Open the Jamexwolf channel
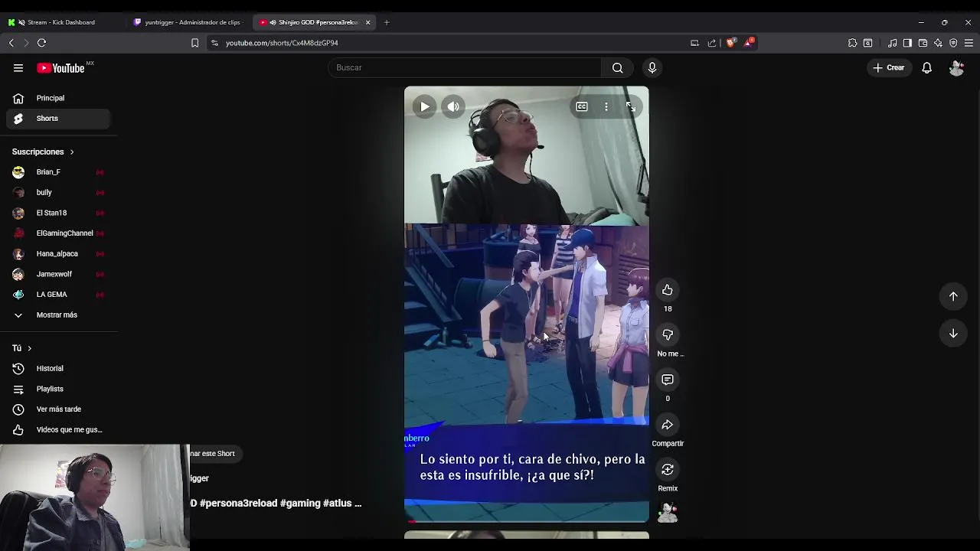Image resolution: width=980 pixels, height=551 pixels. point(58,274)
